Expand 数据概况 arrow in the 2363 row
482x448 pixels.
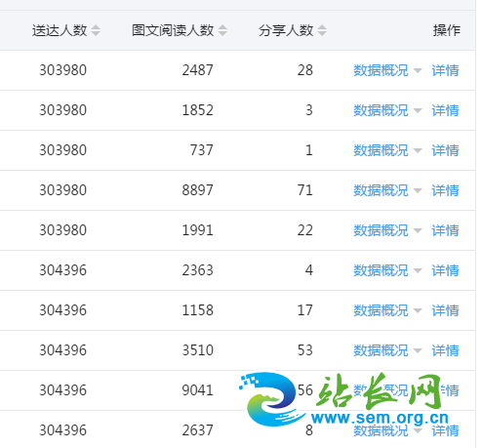(x=418, y=270)
